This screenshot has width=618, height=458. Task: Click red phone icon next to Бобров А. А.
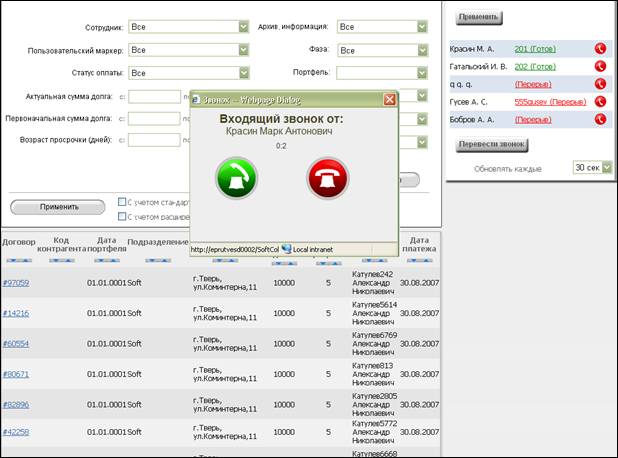[600, 119]
